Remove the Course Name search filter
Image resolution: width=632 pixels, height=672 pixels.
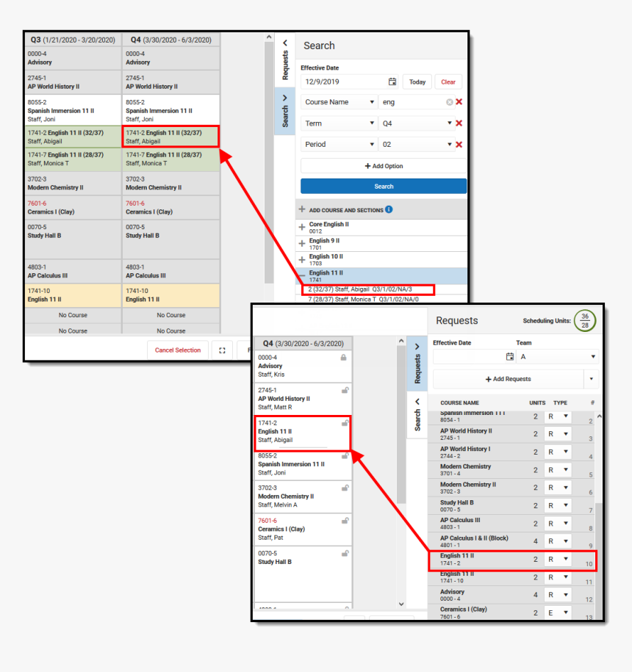[x=459, y=102]
